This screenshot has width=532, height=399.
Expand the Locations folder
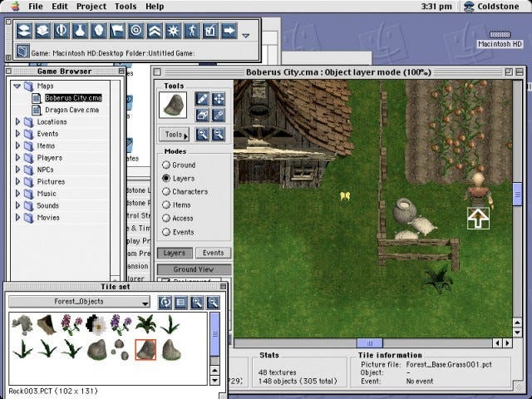point(17,122)
